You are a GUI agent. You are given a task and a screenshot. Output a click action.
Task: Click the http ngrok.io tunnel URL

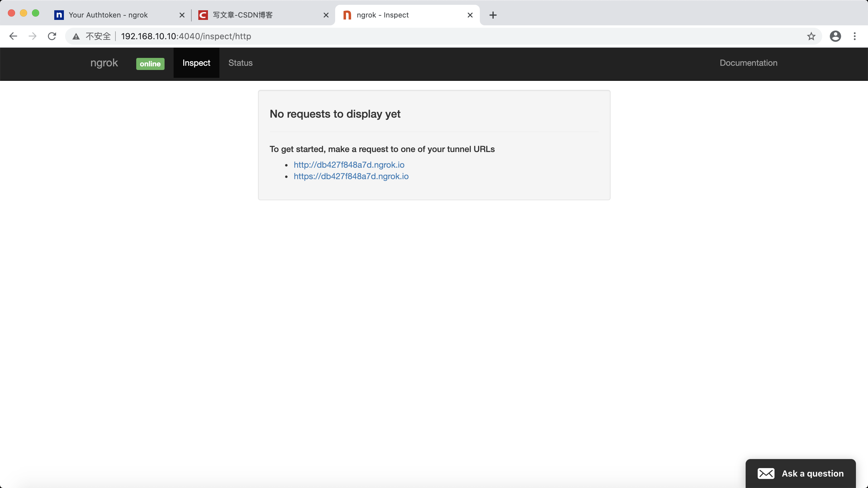pyautogui.click(x=349, y=165)
